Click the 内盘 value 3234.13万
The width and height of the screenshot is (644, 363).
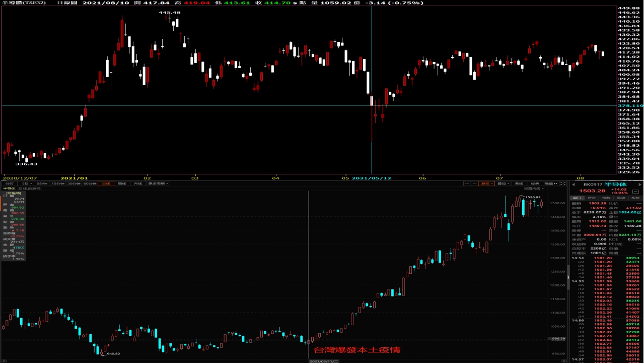[630, 235]
